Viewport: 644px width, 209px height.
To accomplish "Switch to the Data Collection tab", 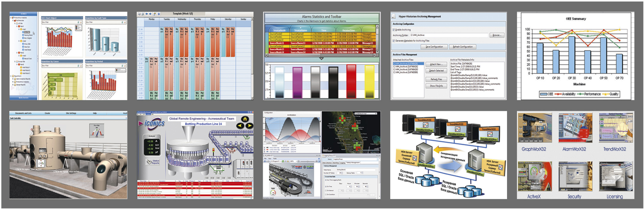I will 327,163.
